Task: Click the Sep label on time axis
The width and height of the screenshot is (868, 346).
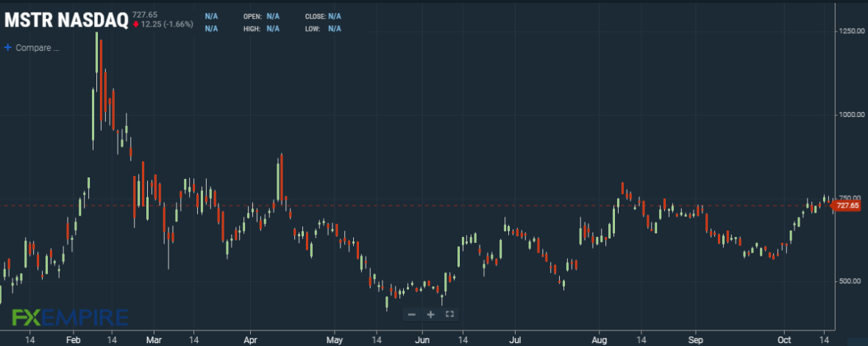Action: pos(696,339)
